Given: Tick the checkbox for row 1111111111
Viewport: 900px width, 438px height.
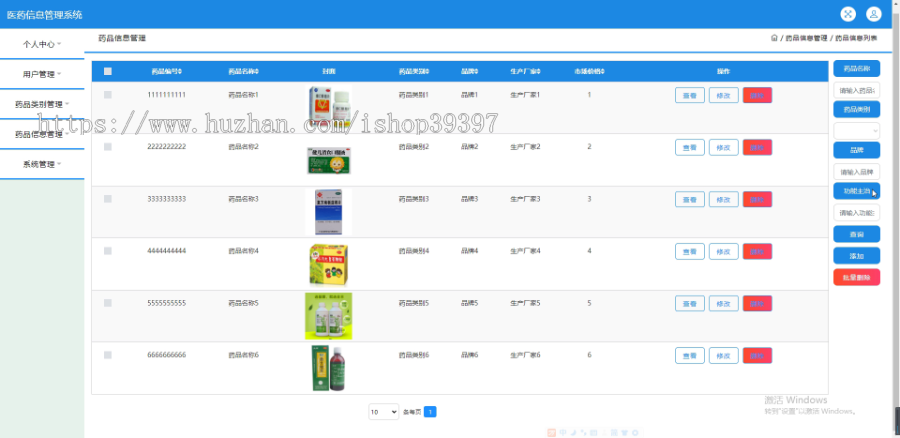Looking at the screenshot, I should pyautogui.click(x=108, y=95).
